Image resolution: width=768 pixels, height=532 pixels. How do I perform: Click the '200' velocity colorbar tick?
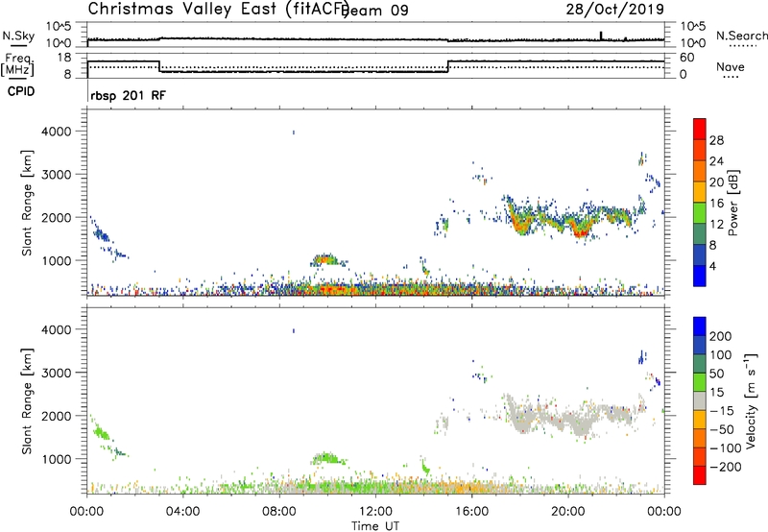pos(721,336)
